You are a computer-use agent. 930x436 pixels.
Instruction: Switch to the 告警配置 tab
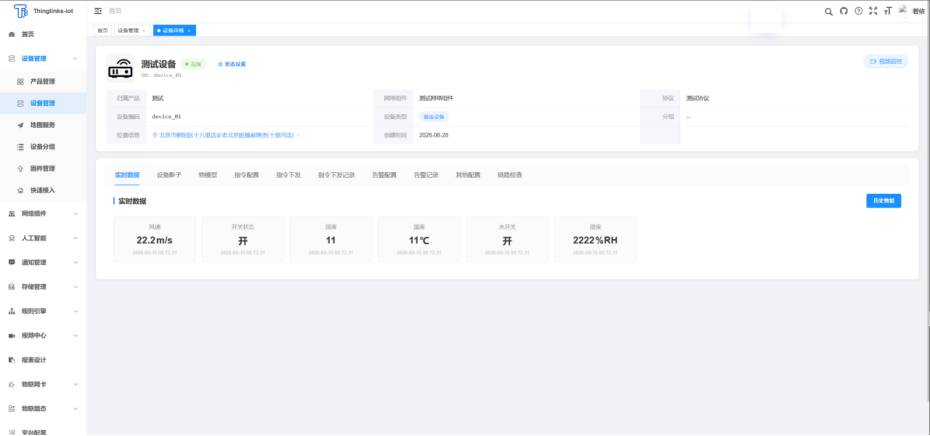(384, 175)
